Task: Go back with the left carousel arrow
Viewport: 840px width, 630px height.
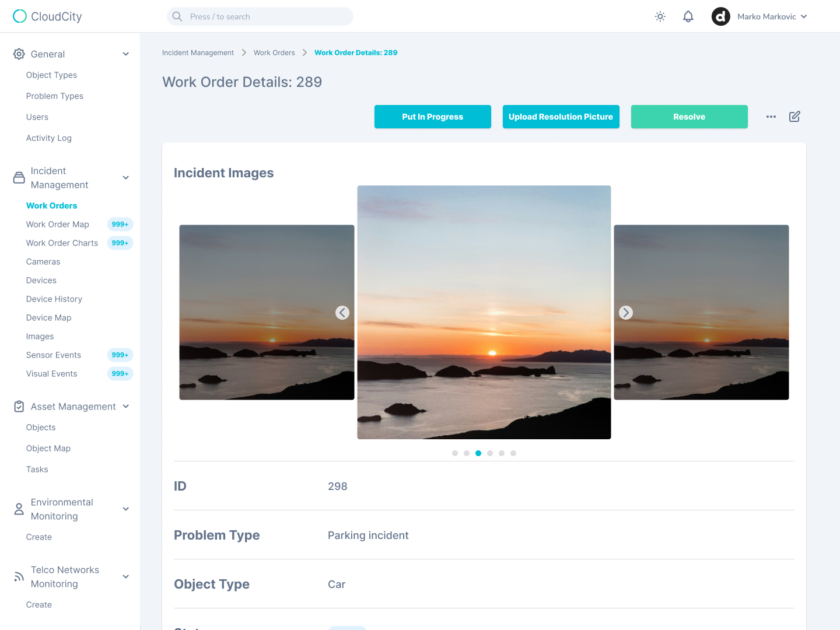Action: point(342,312)
